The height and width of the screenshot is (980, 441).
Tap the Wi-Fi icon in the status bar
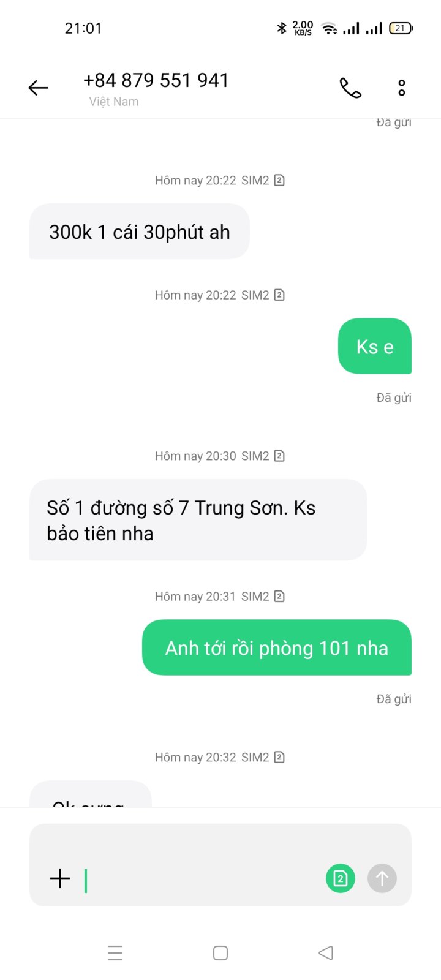coord(330,28)
